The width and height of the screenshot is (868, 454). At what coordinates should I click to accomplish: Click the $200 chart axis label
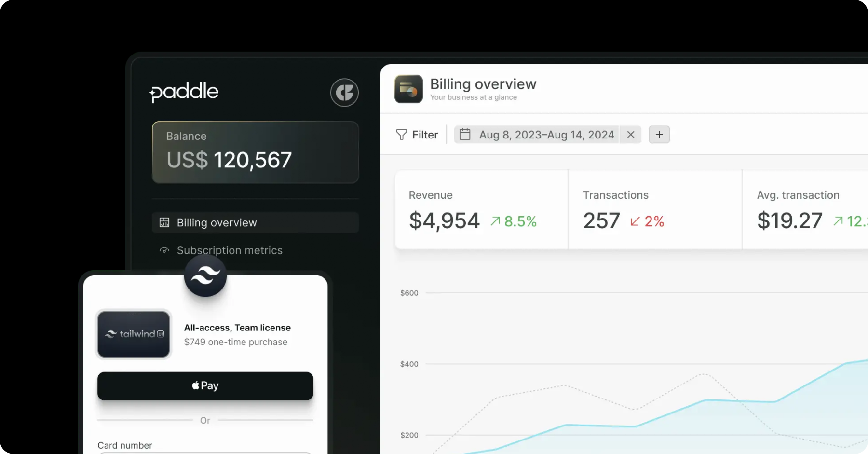click(409, 435)
